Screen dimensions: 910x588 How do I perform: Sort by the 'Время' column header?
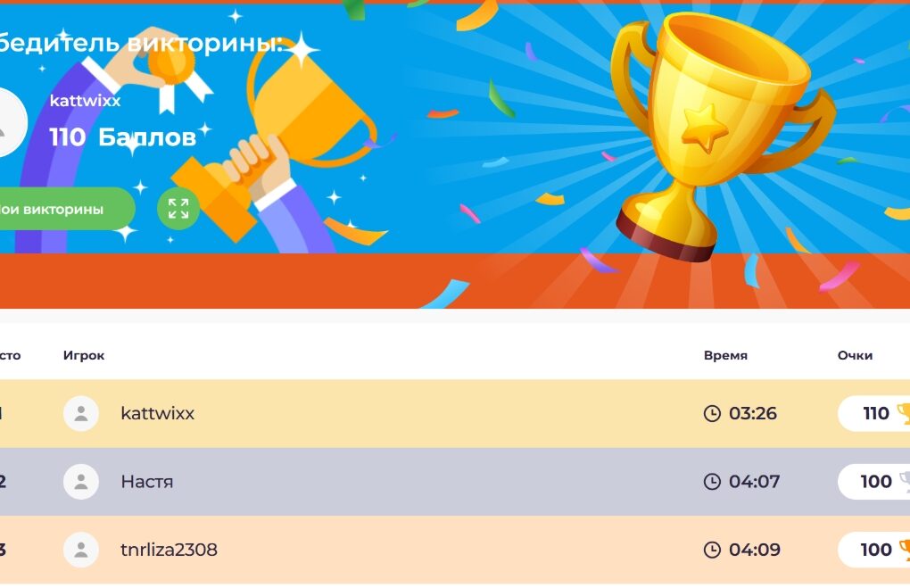(725, 355)
